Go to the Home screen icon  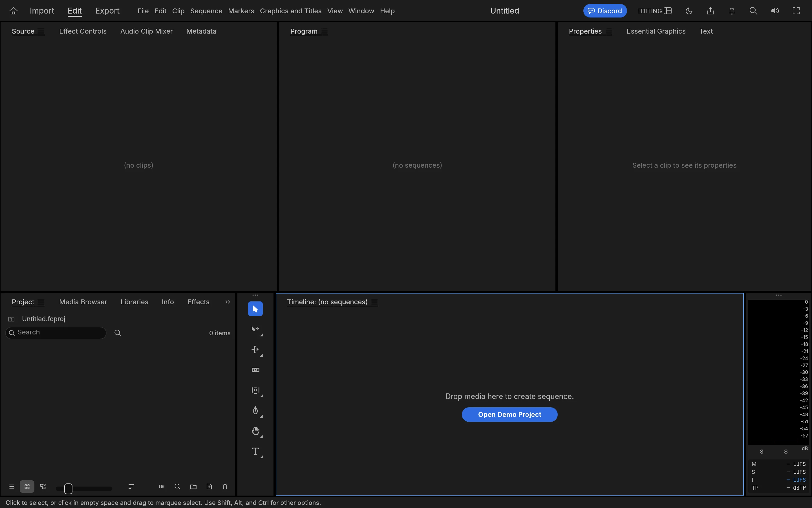14,11
